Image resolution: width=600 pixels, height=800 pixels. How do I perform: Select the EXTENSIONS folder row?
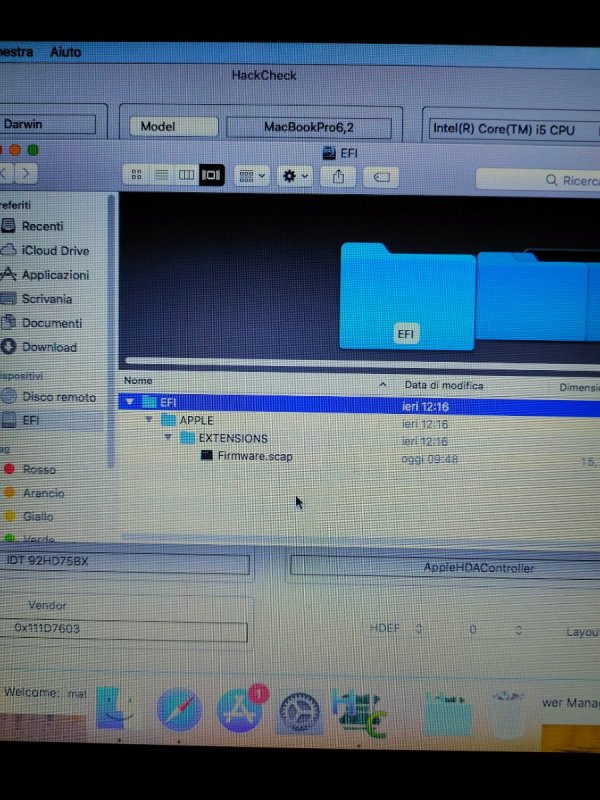pos(359,439)
